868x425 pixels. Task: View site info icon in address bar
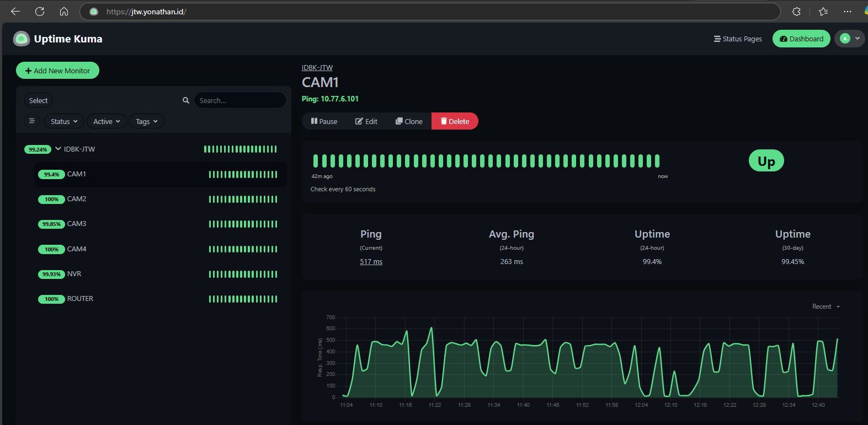pyautogui.click(x=94, y=12)
